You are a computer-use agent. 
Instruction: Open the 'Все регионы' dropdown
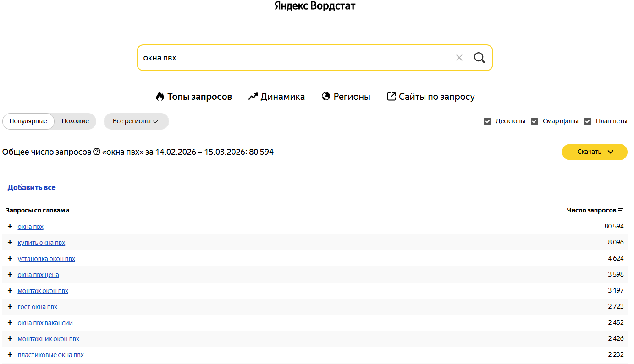tap(136, 121)
